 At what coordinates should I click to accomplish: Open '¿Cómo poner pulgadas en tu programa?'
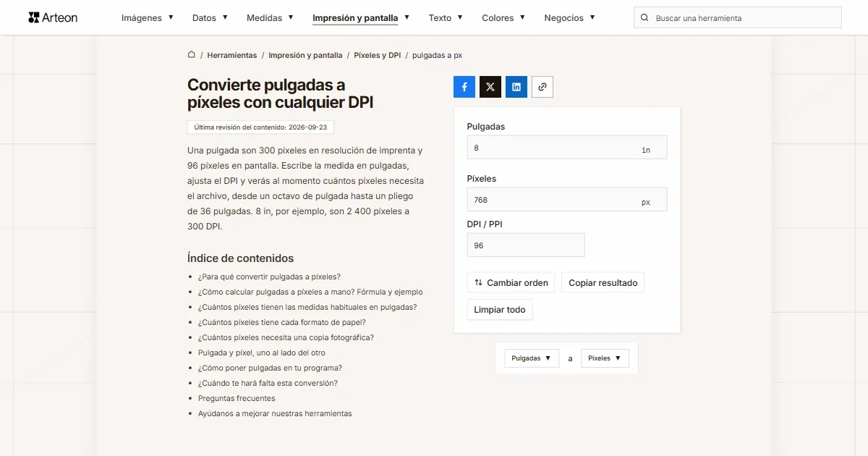tap(270, 368)
